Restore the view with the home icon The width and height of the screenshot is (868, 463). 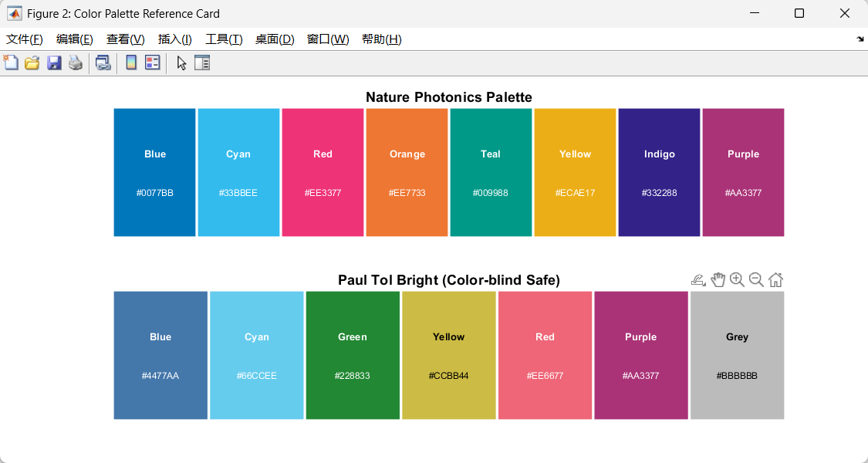[x=775, y=279]
